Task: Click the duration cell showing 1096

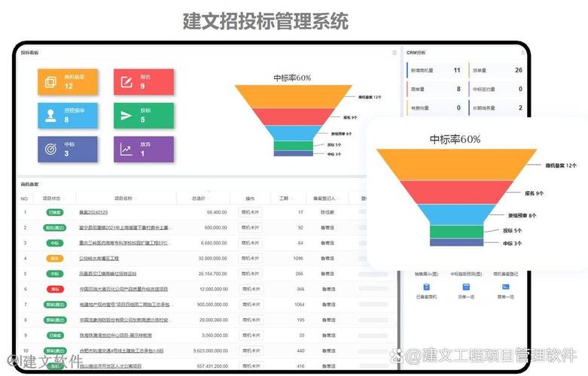Action: coord(298,259)
